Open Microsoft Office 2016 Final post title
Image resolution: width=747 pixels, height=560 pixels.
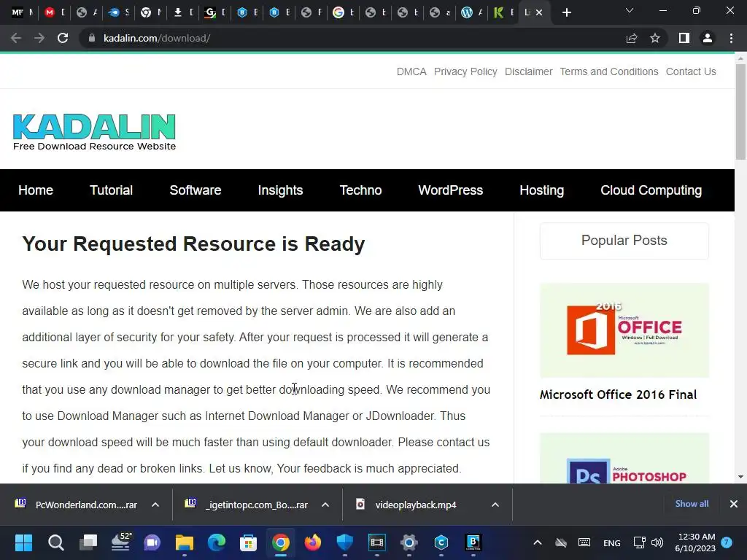pyautogui.click(x=618, y=394)
